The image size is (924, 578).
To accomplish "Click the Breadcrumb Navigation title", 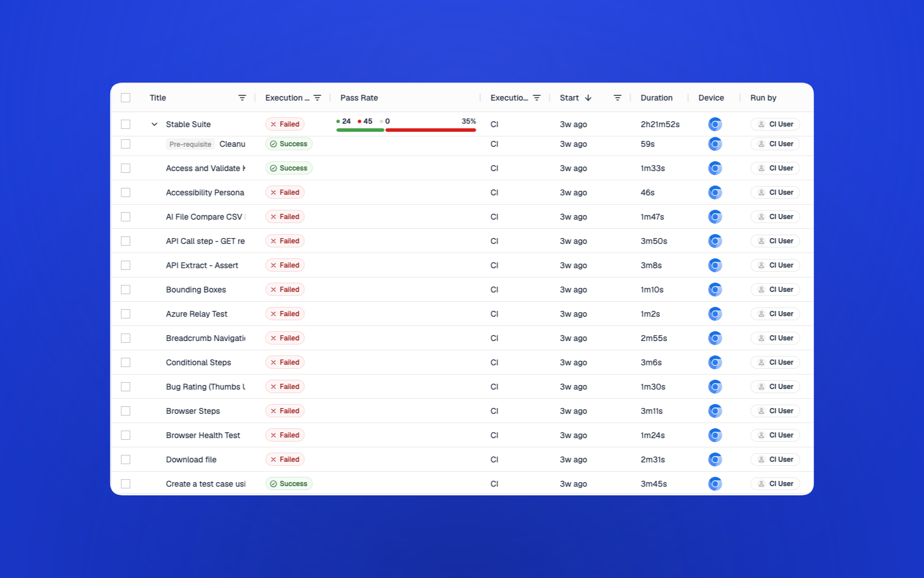I will coord(206,338).
